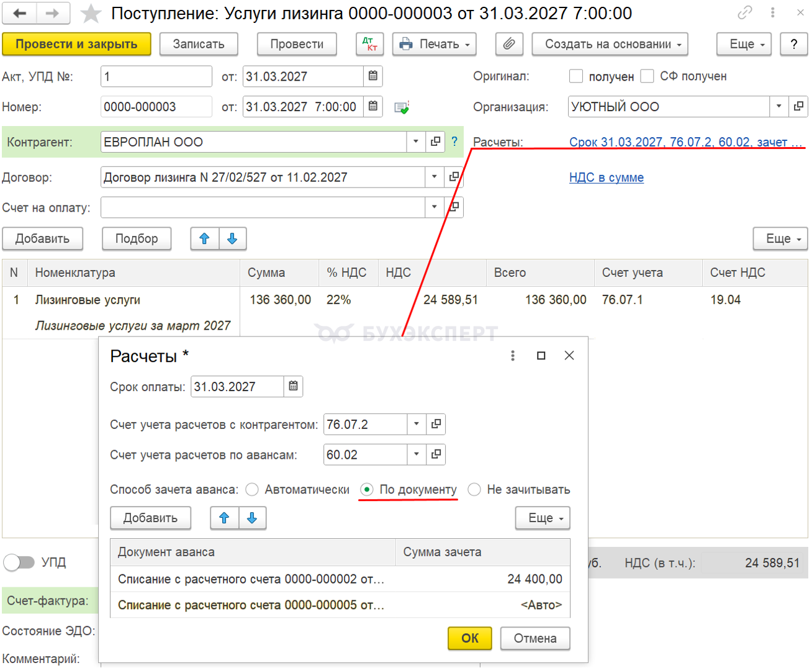Click Добавить in Расчеты dialog
Image resolution: width=812 pixels, height=668 pixels.
click(x=150, y=518)
